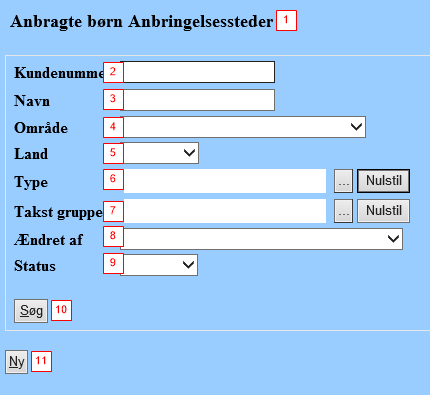Open the Ændret af dropdown
This screenshot has height=395, width=430.
click(261, 239)
